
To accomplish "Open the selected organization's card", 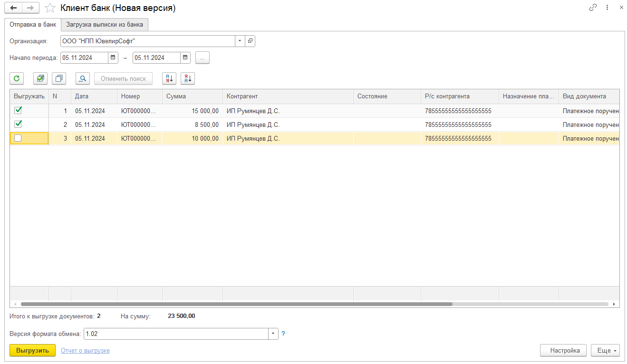I will tap(250, 41).
